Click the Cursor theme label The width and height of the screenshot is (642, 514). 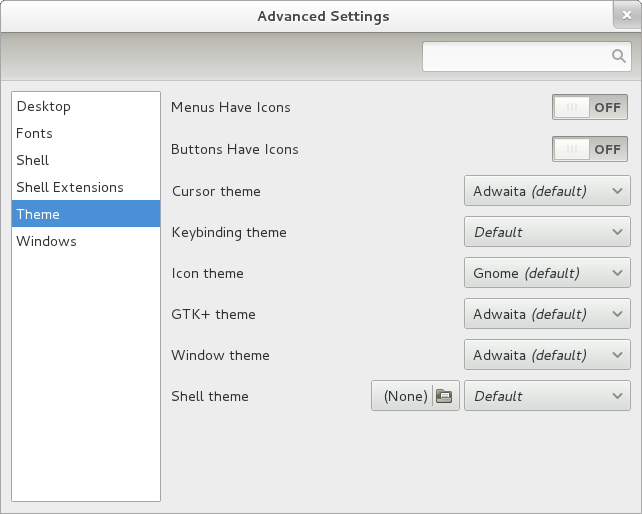(x=216, y=191)
